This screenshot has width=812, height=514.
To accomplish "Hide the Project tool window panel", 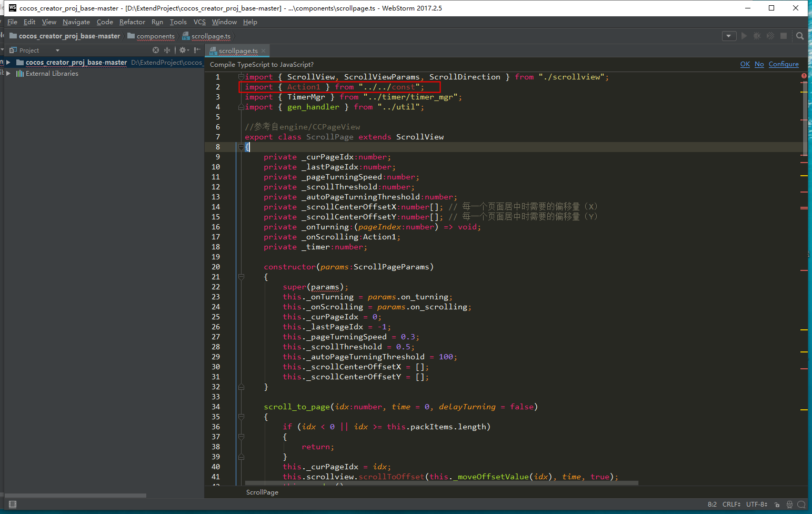I will tap(197, 51).
